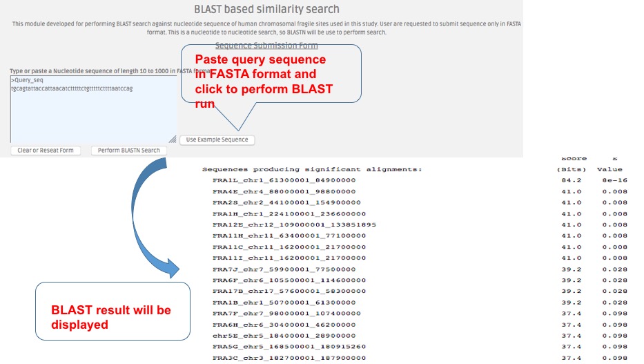This screenshot has width=644, height=364.
Task: Click the FRA17B_chr17_57600001_58300000 entry
Action: tap(289, 291)
